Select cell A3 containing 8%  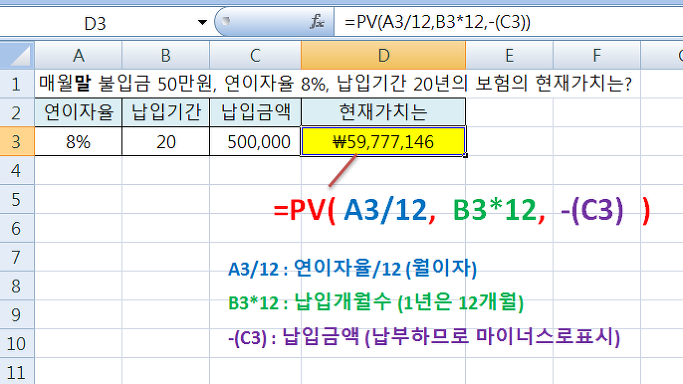tap(78, 141)
